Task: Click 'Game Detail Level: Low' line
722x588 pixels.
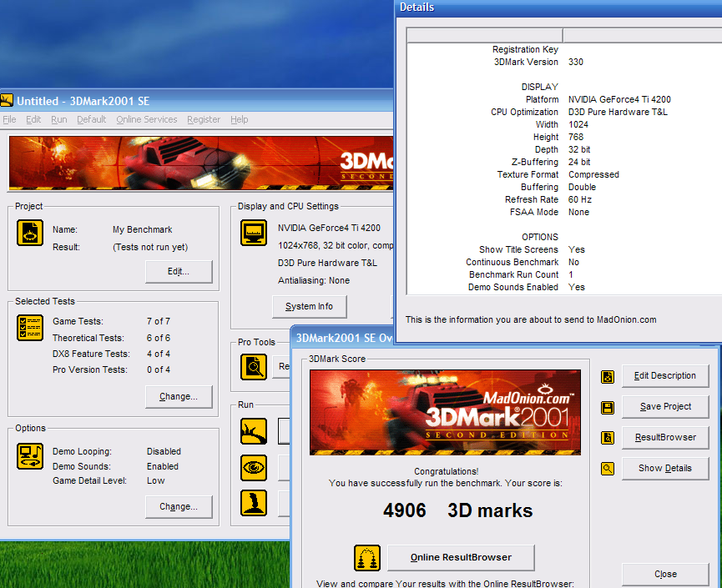Action: click(109, 480)
